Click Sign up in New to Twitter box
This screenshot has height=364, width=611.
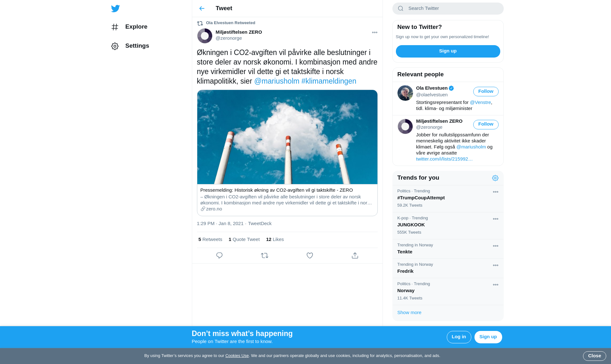tap(448, 51)
